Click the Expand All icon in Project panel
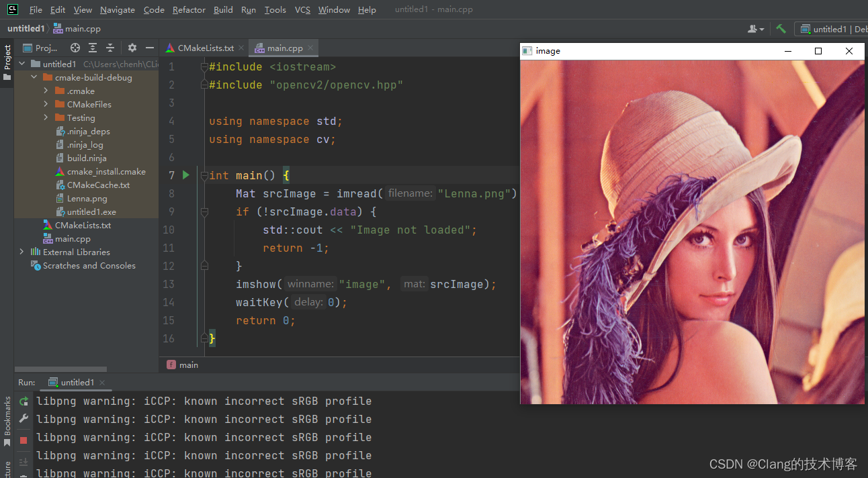The width and height of the screenshot is (868, 478). pos(93,48)
